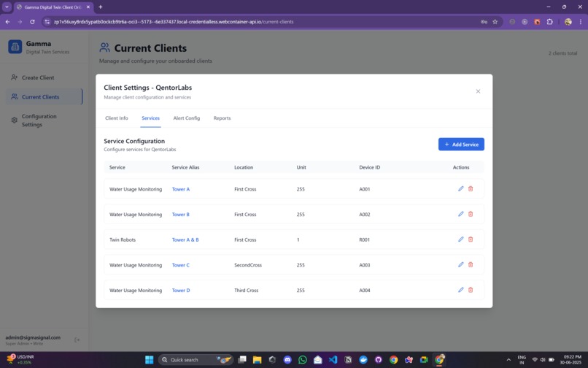Open the Tower A & B alias link
Image resolution: width=588 pixels, height=368 pixels.
click(x=185, y=239)
